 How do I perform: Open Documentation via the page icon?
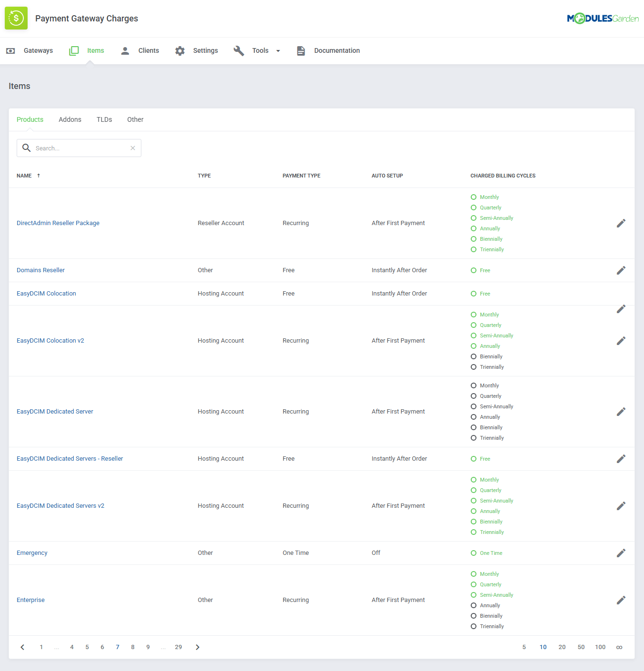point(301,50)
